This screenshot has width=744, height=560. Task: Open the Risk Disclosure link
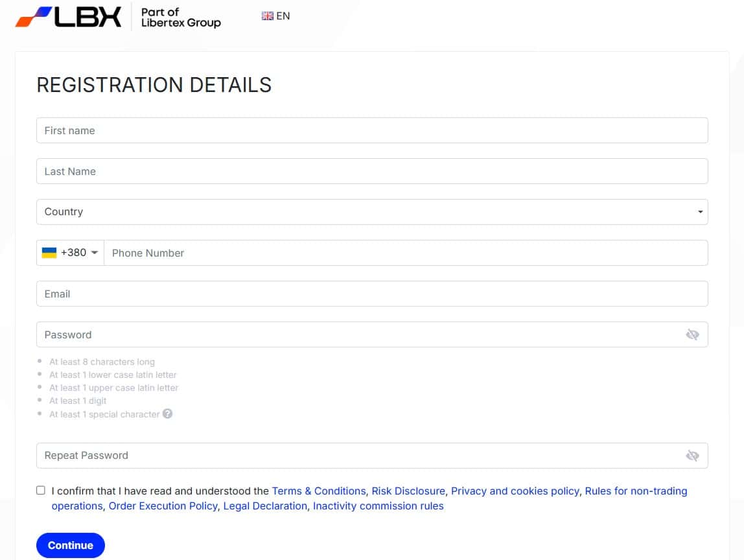click(x=408, y=491)
